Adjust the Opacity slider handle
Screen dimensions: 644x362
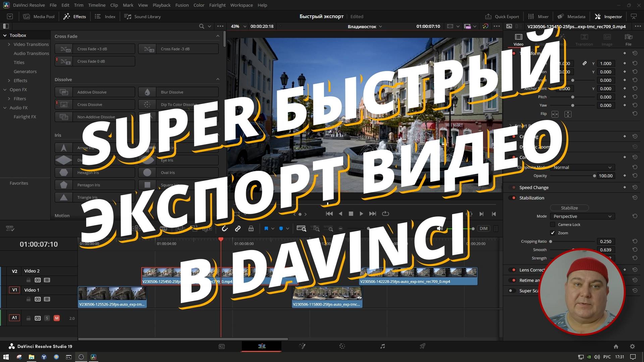point(594,176)
